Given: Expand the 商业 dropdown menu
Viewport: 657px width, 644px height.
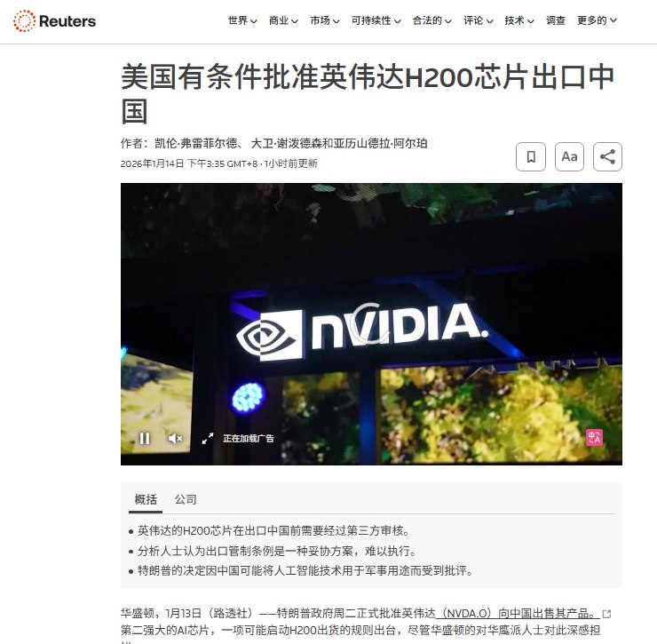Looking at the screenshot, I should [283, 20].
